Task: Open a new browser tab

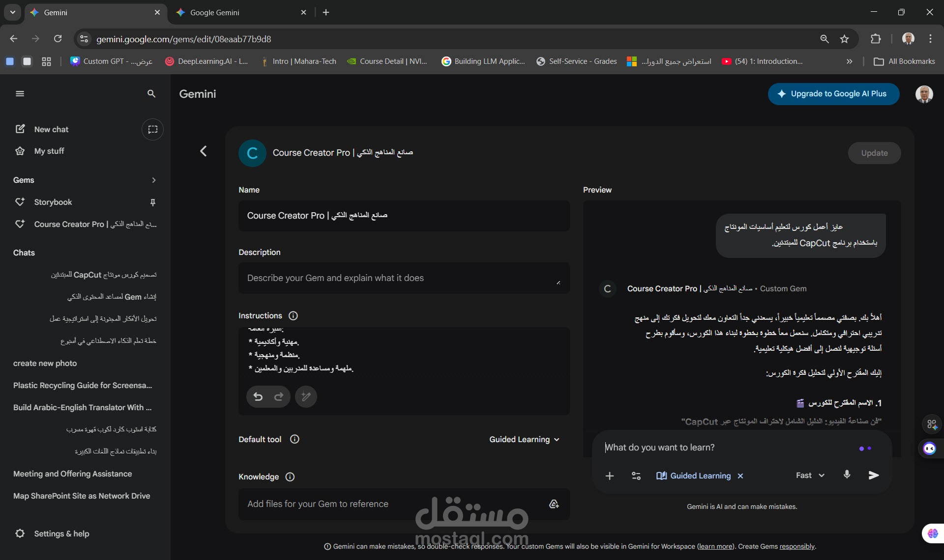Action: click(x=326, y=12)
